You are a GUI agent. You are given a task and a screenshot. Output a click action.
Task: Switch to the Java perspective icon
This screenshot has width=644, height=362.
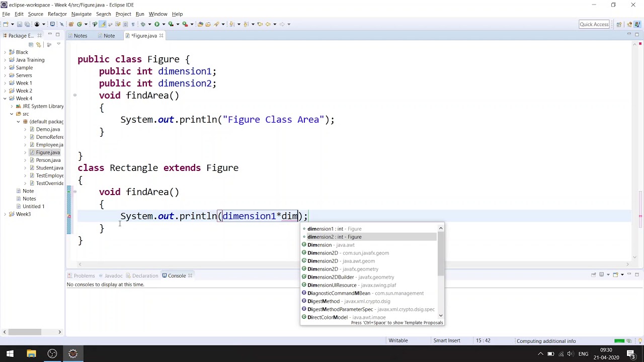[637, 24]
